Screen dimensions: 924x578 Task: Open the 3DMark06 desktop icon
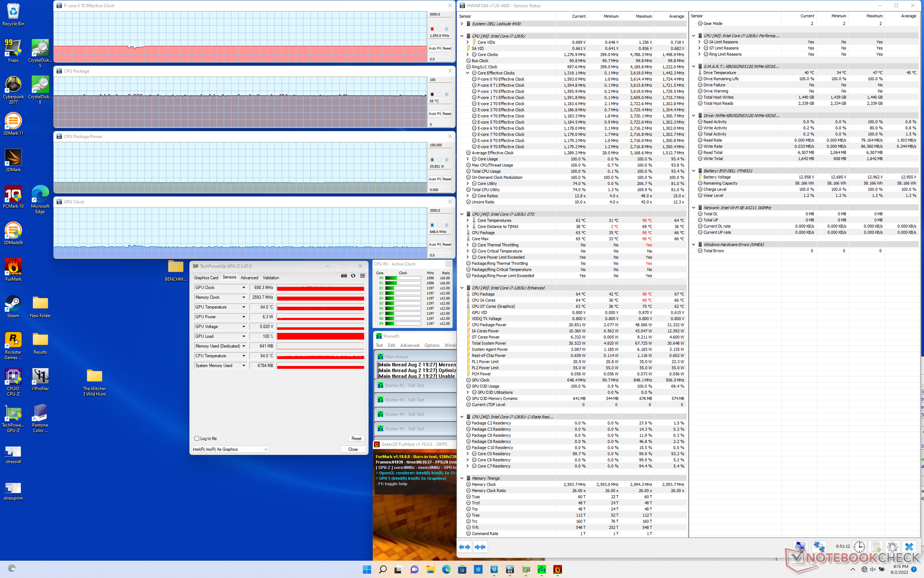pyautogui.click(x=13, y=233)
